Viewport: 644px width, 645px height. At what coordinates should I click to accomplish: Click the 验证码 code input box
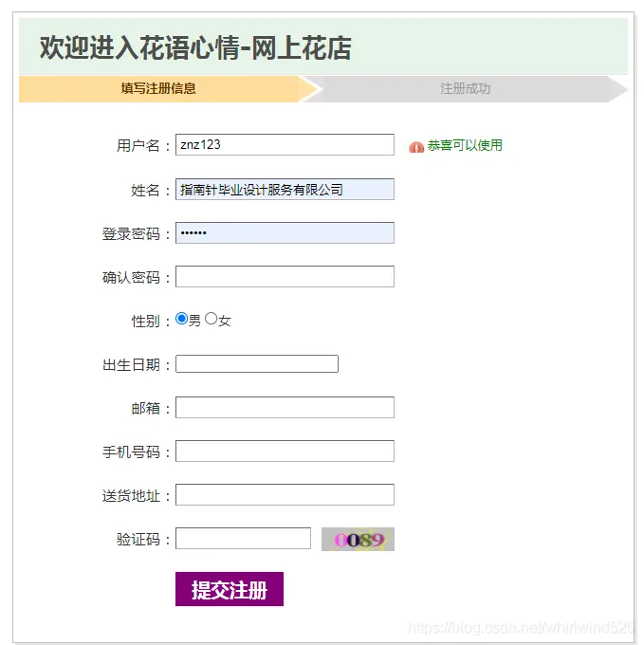[x=243, y=538]
